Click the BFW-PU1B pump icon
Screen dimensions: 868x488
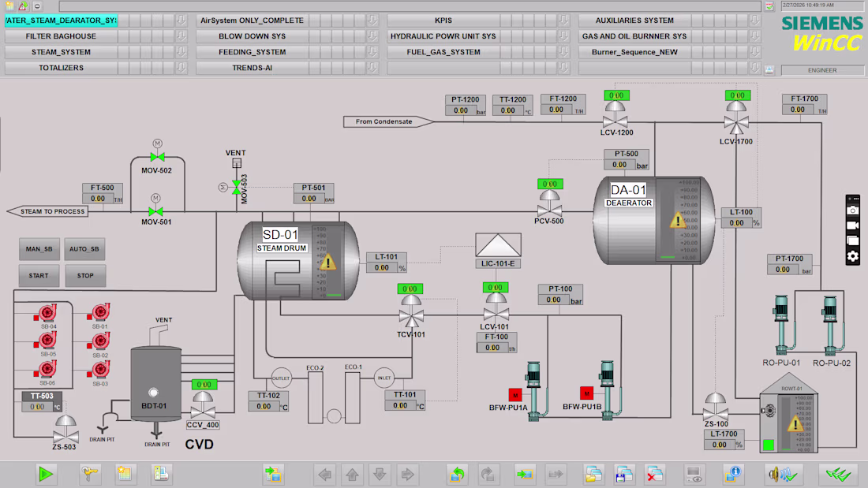(x=608, y=390)
